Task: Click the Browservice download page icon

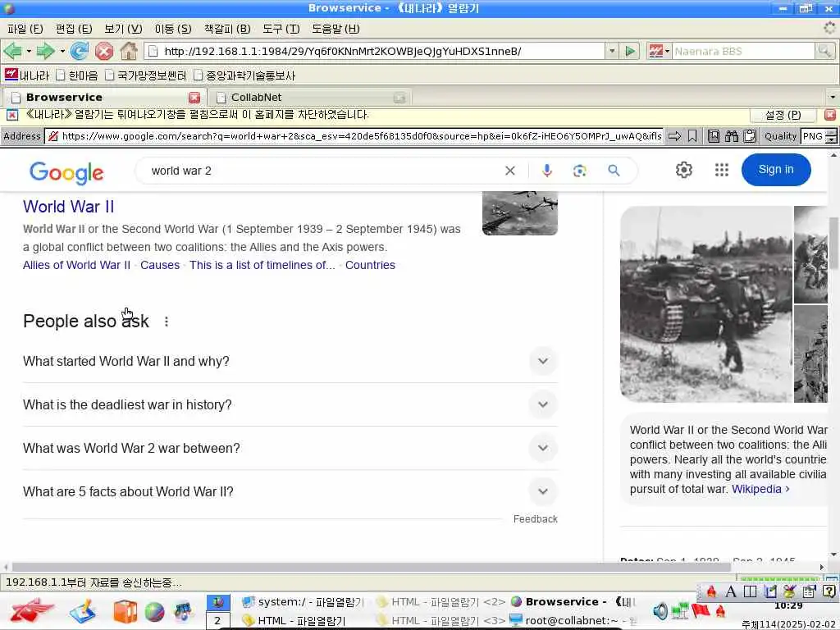Action: 714,136
